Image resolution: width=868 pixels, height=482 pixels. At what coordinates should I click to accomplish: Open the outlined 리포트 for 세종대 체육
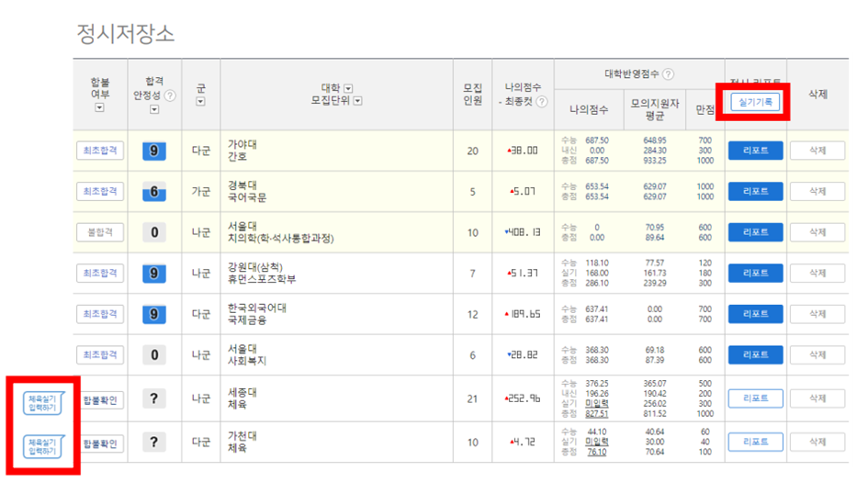pos(756,398)
